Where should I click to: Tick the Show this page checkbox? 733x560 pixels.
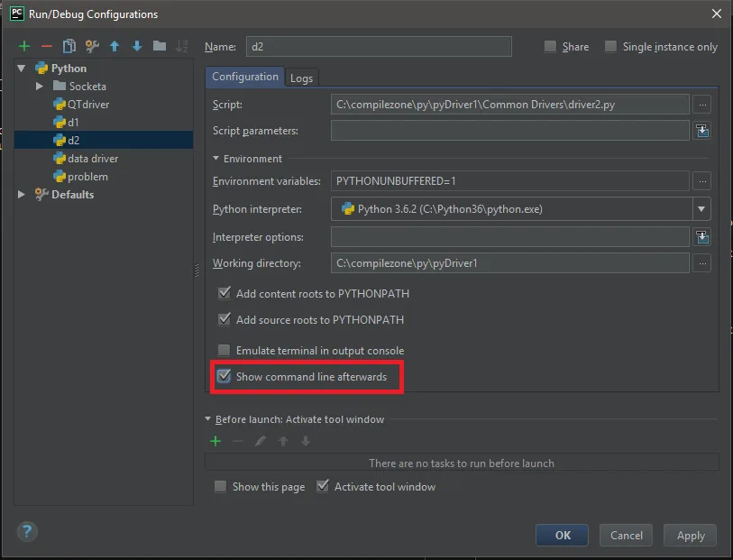coord(220,487)
